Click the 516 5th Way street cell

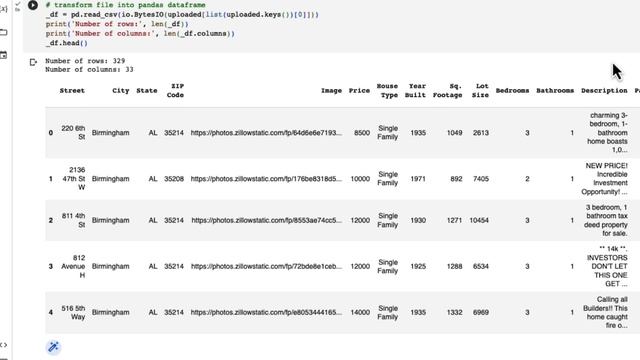[73, 312]
